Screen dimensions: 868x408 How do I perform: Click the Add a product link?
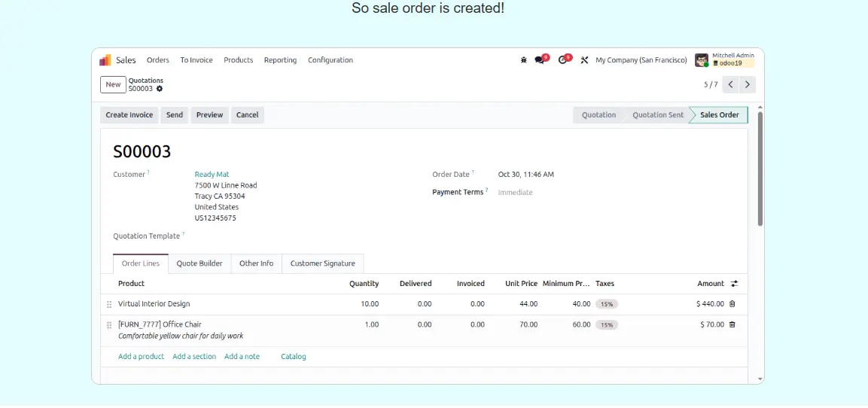point(141,357)
